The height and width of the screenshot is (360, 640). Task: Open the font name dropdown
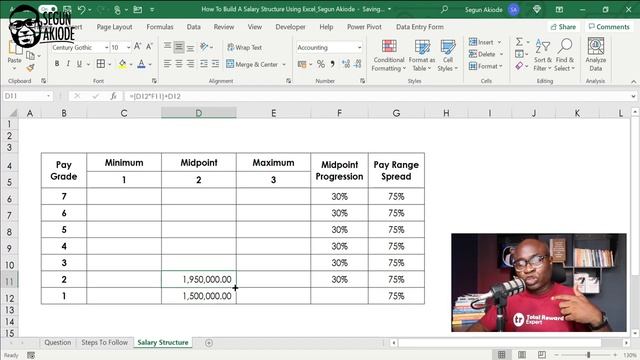pos(106,48)
